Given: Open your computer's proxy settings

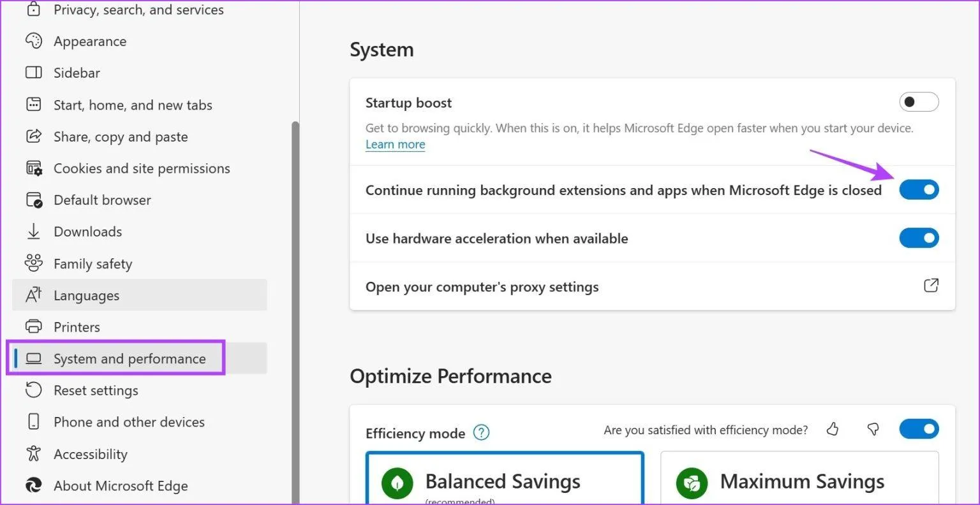Looking at the screenshot, I should [652, 286].
